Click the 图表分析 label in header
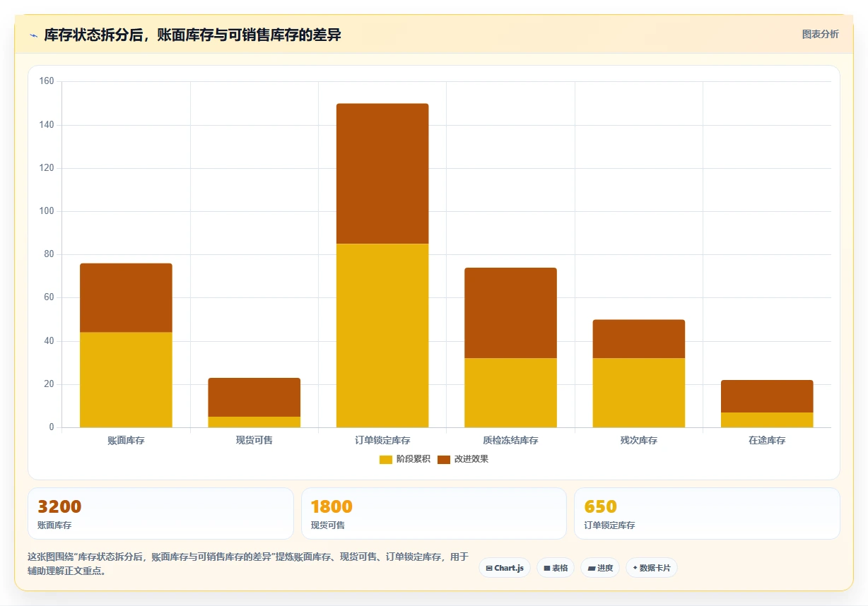Screen dimensions: 868x606 (x=820, y=34)
